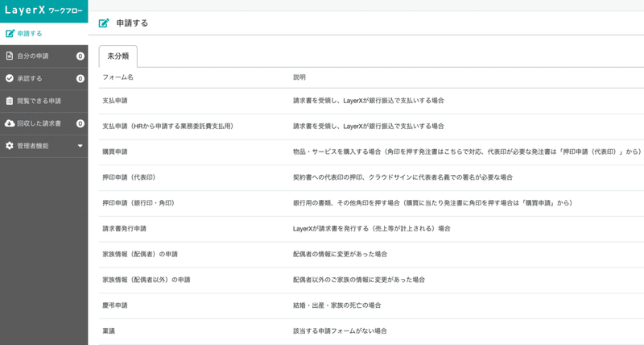Open 承認する in the sidebar

tap(44, 78)
